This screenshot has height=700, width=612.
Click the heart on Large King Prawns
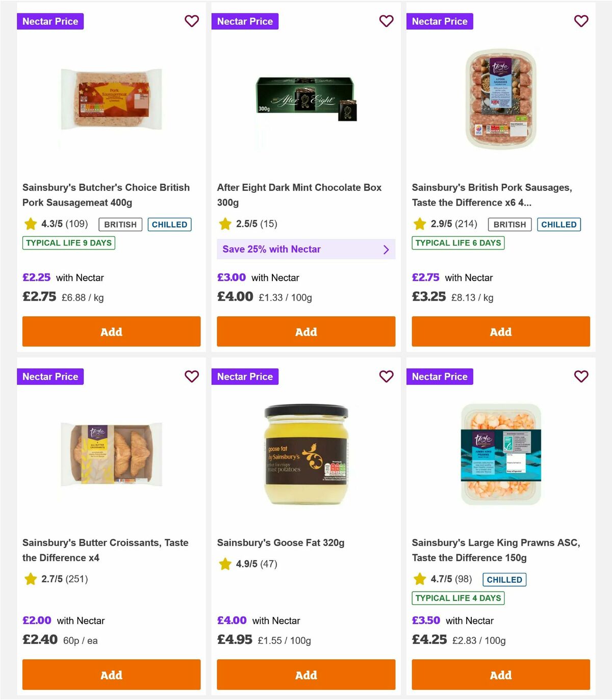581,377
